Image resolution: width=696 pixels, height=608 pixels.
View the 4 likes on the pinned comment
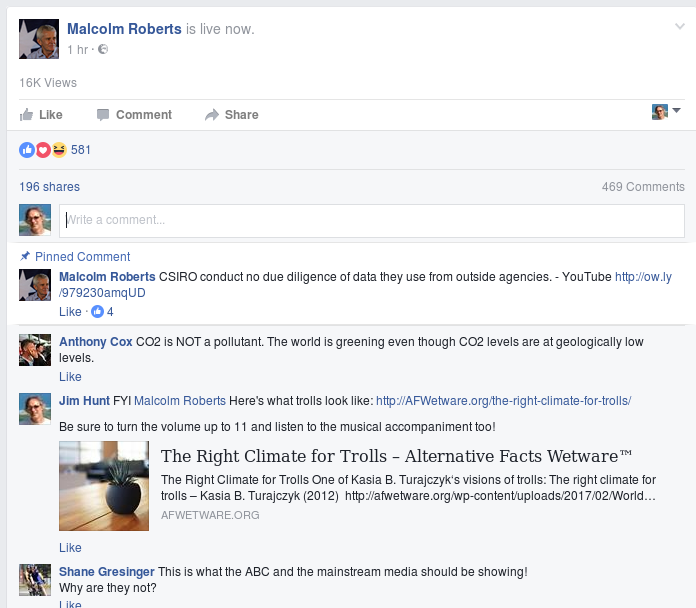tap(102, 312)
